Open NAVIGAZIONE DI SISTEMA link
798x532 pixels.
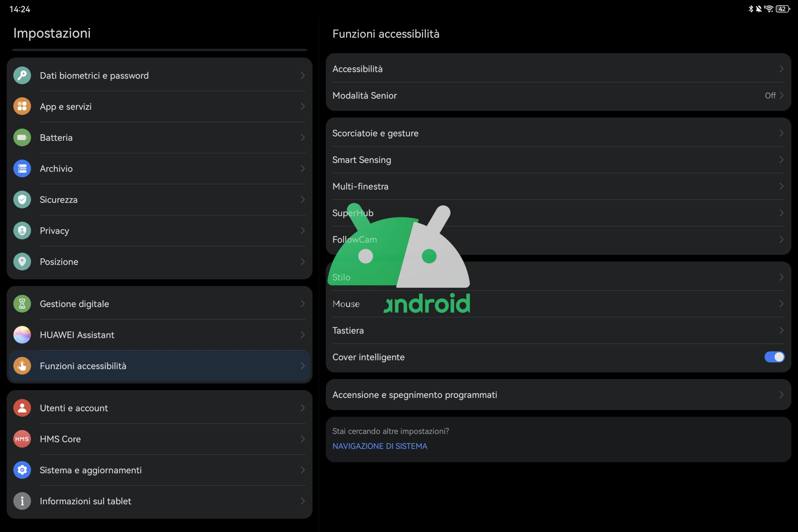point(380,446)
